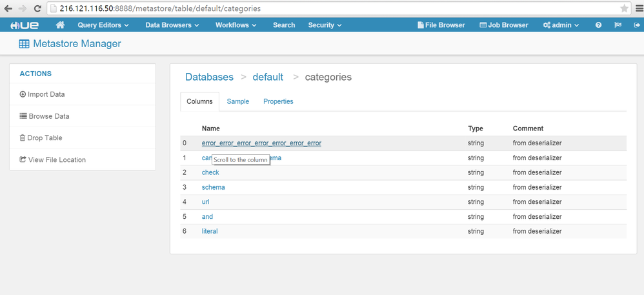Reload the page with browser refresh icon
Viewport: 644px width, 295px height.
[x=37, y=8]
